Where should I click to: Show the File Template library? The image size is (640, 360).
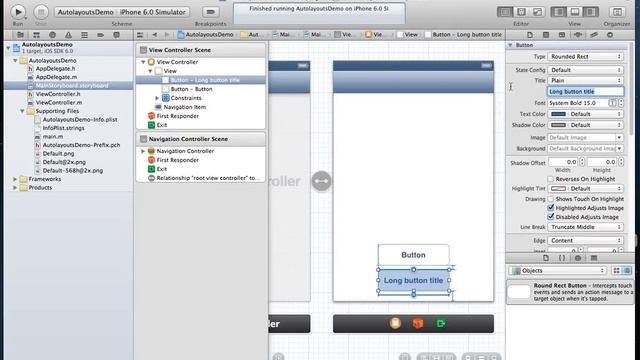(546, 258)
